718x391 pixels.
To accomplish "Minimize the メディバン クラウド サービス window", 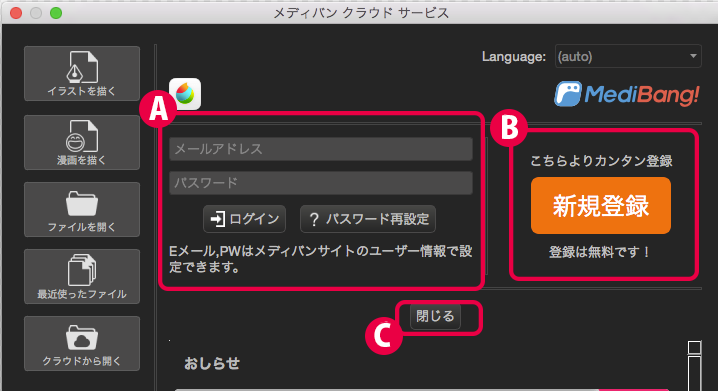I will click(x=36, y=13).
